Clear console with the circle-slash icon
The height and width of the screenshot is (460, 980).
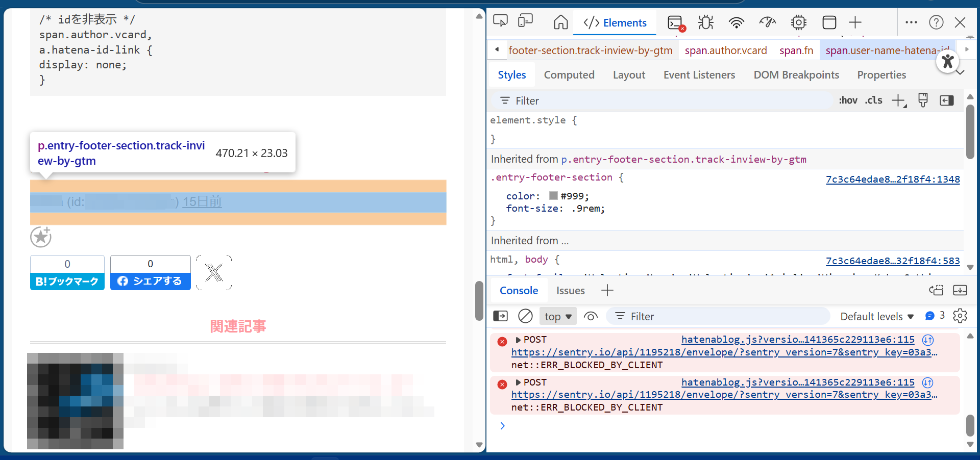[x=525, y=316]
